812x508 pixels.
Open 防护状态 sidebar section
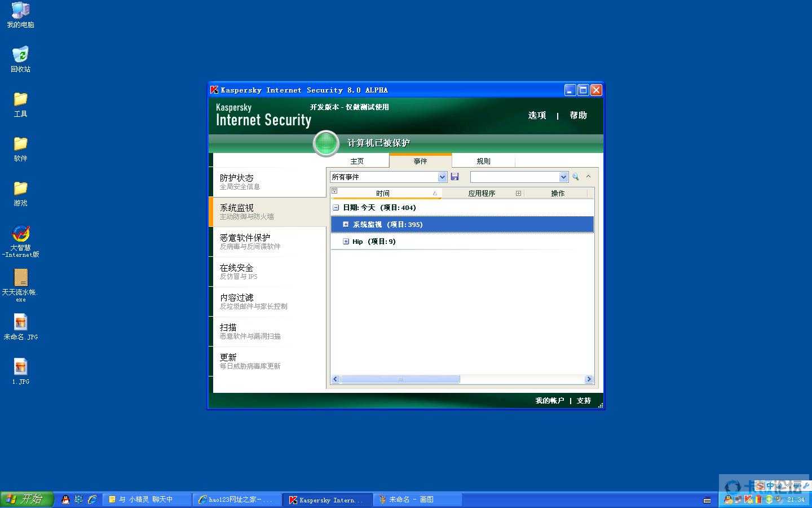pyautogui.click(x=270, y=182)
